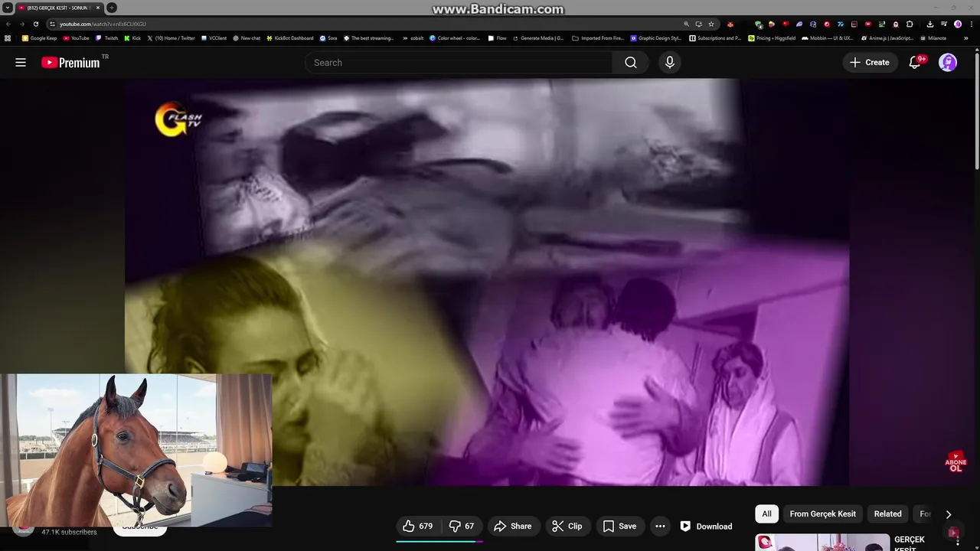Save video to playlist
This screenshot has height=551, width=980.
619,526
